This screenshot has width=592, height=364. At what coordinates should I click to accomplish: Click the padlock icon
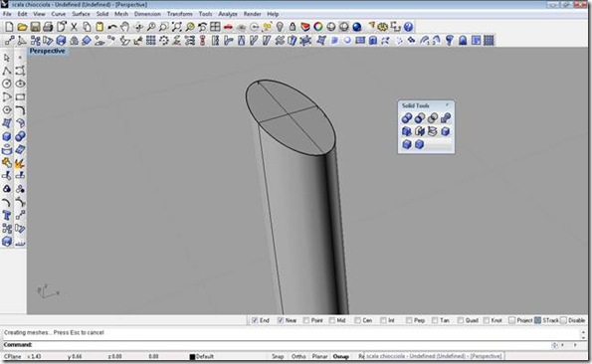pyautogui.click(x=293, y=27)
